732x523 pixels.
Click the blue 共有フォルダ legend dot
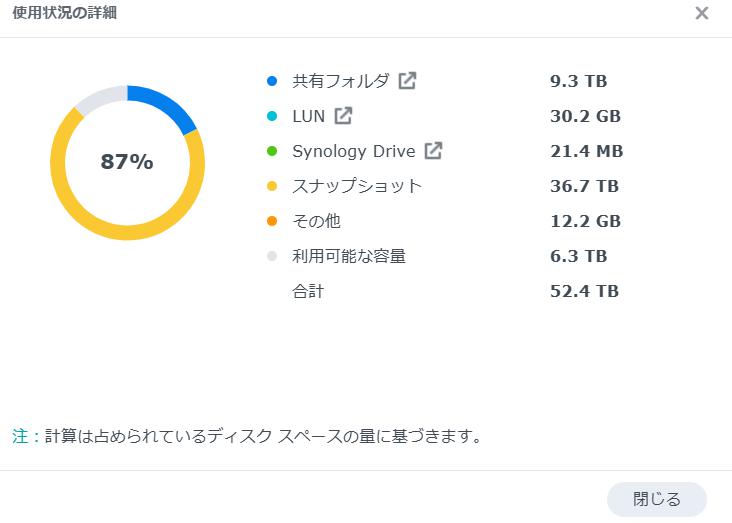pos(272,81)
